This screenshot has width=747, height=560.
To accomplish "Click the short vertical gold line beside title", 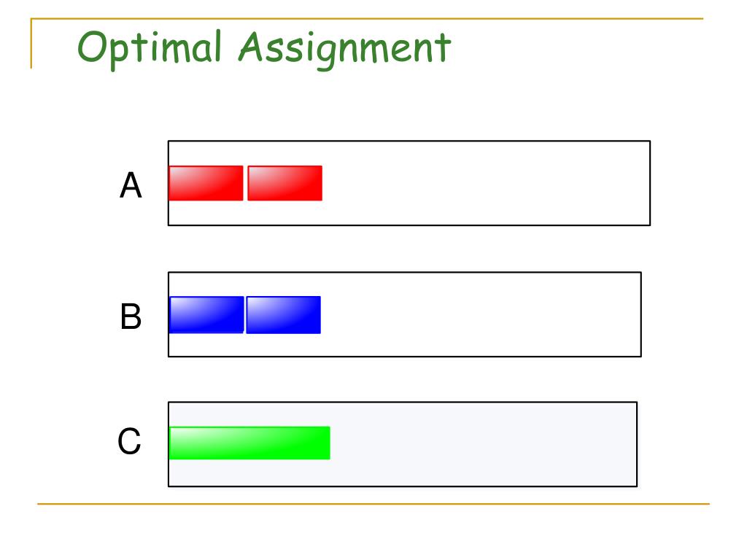I will (x=31, y=44).
